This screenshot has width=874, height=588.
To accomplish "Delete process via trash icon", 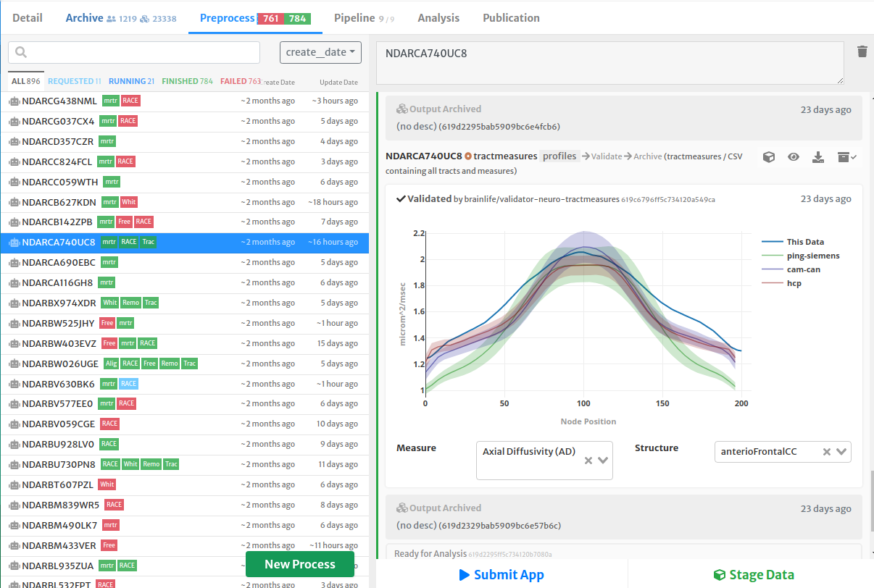I will pos(862,51).
